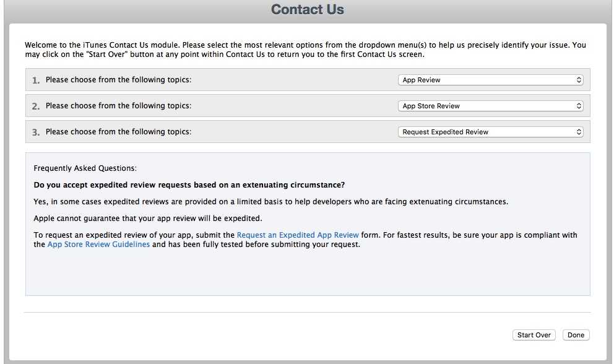Click the arrows icon on App Review selector

[579, 80]
